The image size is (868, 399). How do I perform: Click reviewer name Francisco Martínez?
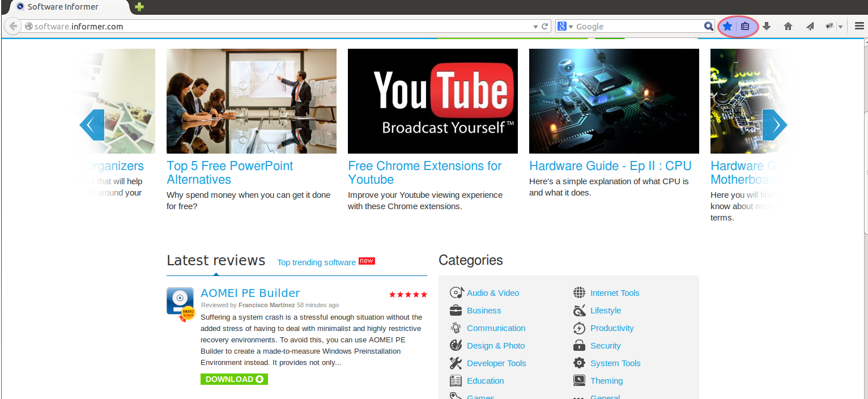click(266, 305)
